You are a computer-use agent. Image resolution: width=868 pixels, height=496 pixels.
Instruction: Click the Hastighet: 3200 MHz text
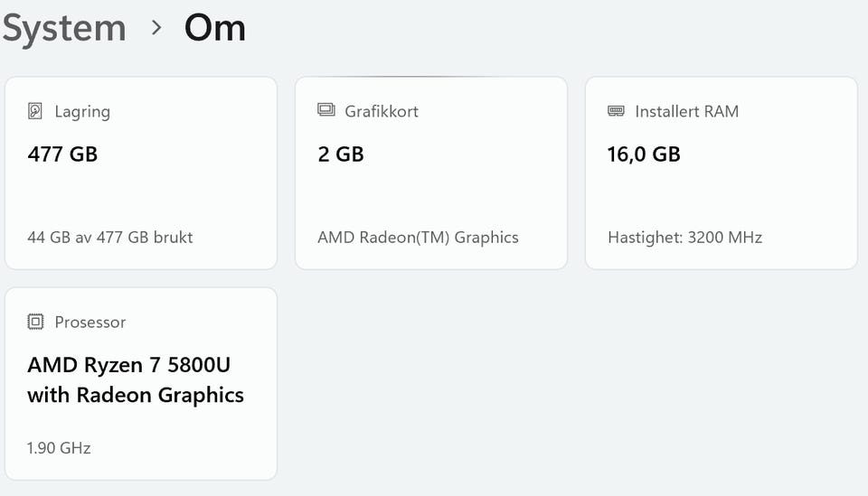pos(684,238)
